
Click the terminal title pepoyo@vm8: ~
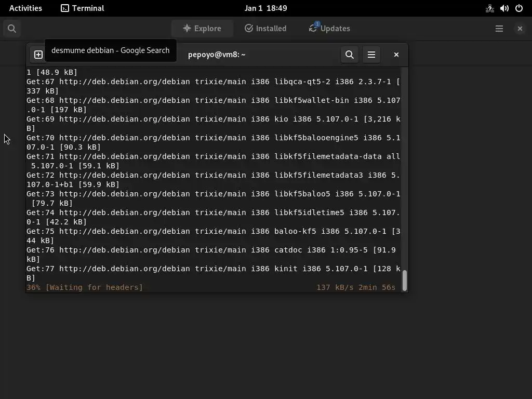tap(217, 55)
